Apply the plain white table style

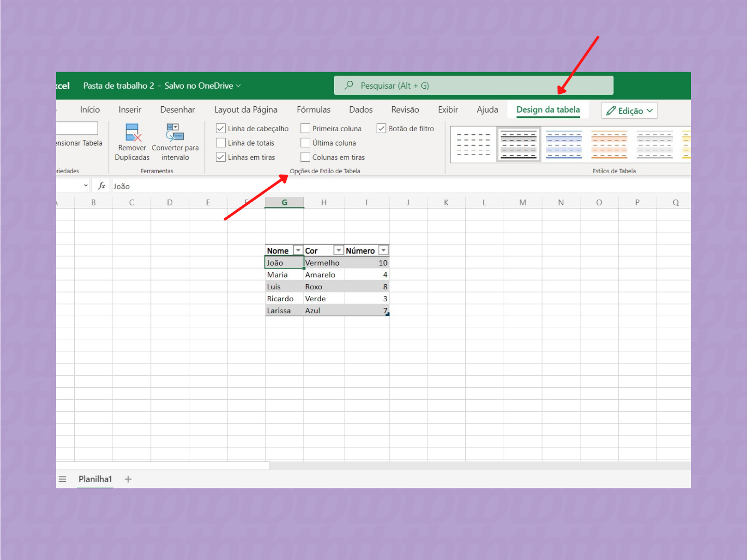473,145
